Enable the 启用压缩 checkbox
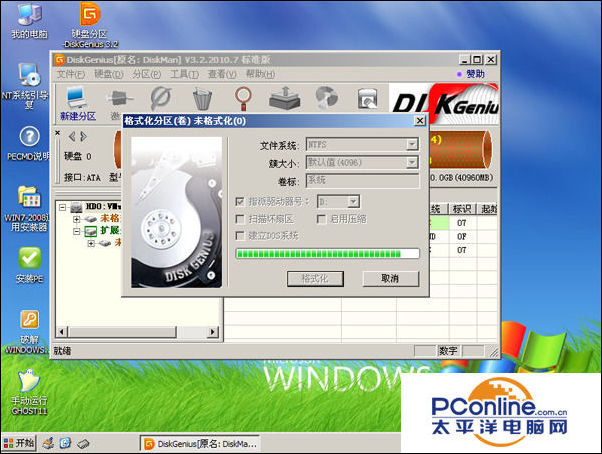The height and width of the screenshot is (454, 602). 320,218
